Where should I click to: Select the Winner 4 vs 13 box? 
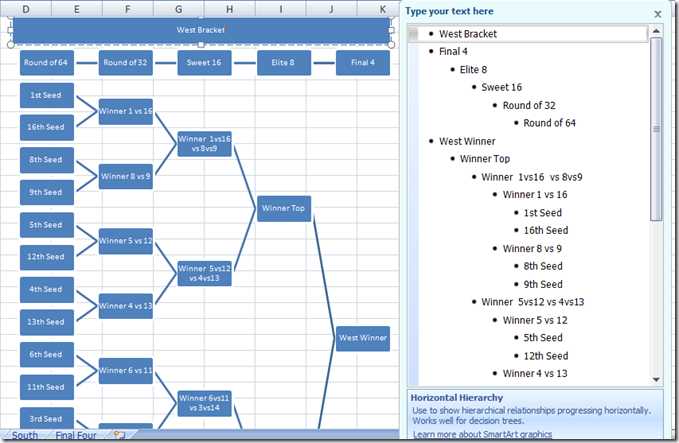click(x=126, y=306)
